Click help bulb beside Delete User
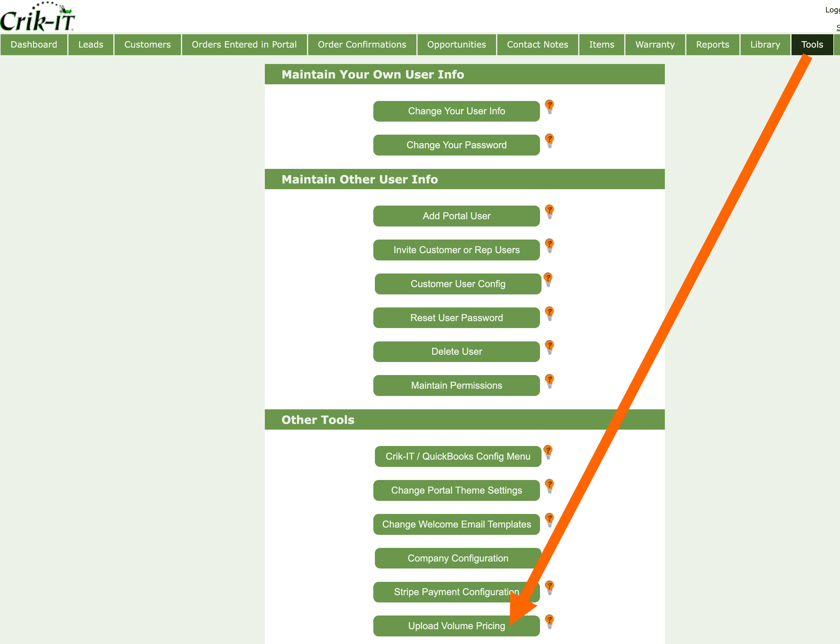The height and width of the screenshot is (644, 840). 549,347
